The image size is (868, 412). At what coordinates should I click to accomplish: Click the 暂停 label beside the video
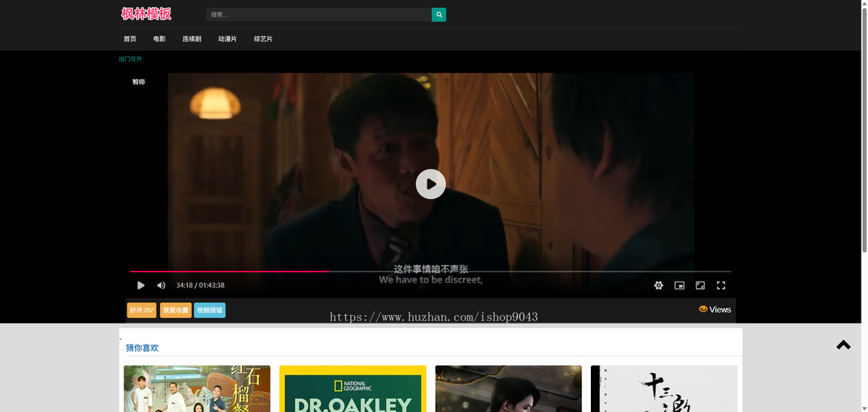coord(138,82)
